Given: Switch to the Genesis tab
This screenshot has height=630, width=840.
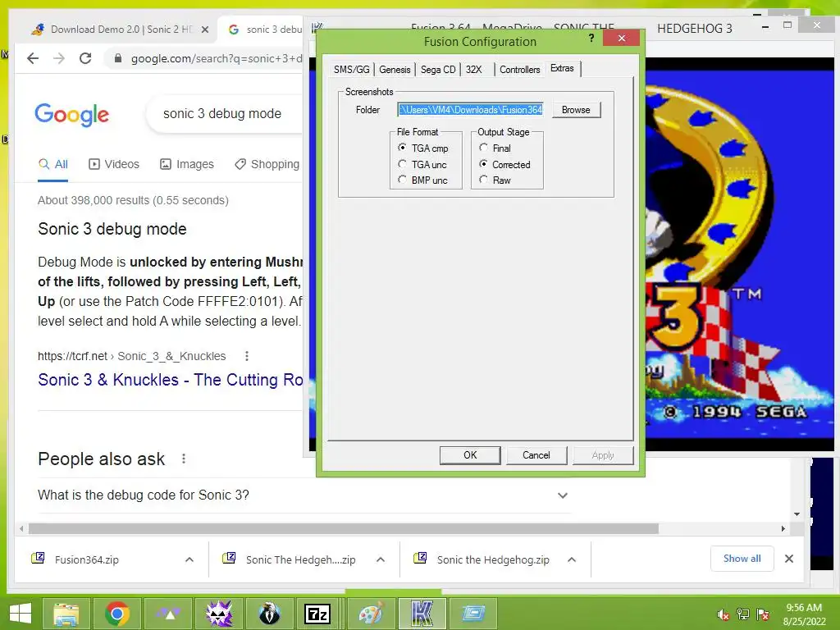Looking at the screenshot, I should click(x=395, y=70).
